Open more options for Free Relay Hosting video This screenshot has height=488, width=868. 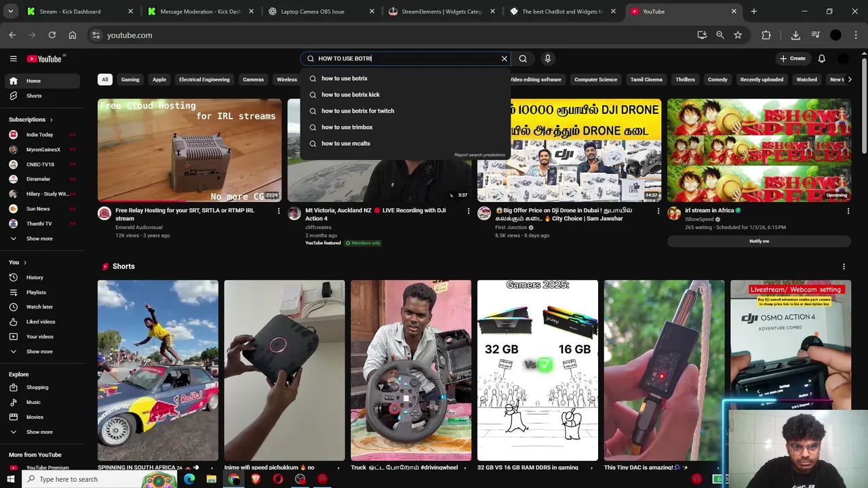(278, 211)
